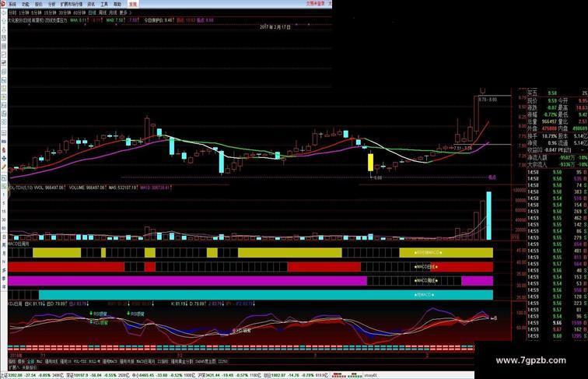This screenshot has height=379, width=588.
Task: Open the 关联报价 bottom tab
Action: click(x=30, y=367)
